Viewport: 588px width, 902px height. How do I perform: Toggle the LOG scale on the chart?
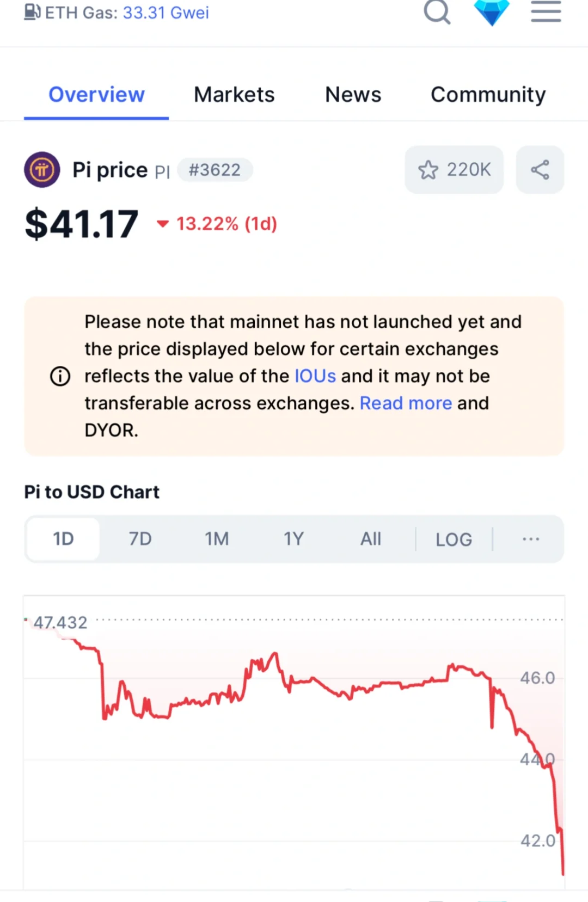(454, 539)
